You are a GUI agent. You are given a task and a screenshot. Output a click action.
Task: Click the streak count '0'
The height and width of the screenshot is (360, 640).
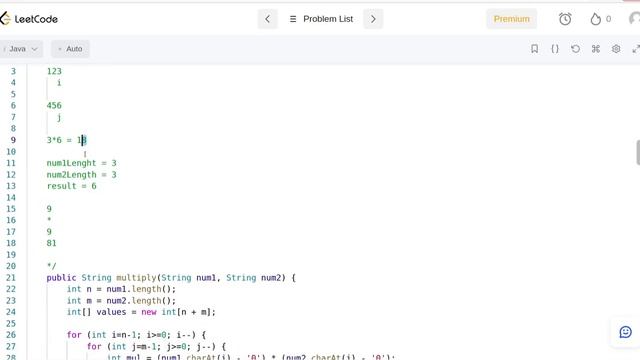[x=609, y=19]
